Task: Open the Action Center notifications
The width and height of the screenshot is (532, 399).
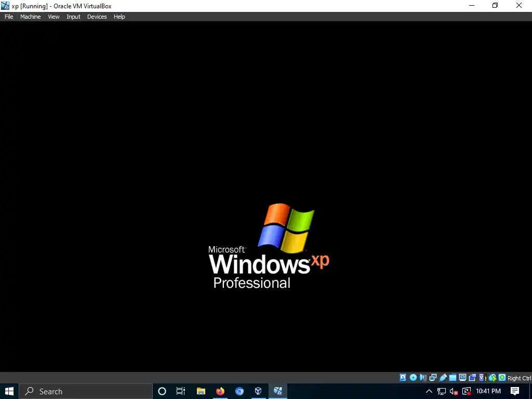Action: coord(515,391)
